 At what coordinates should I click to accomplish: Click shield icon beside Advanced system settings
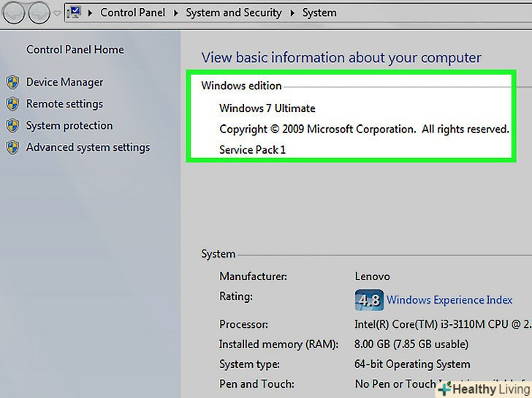(12, 148)
